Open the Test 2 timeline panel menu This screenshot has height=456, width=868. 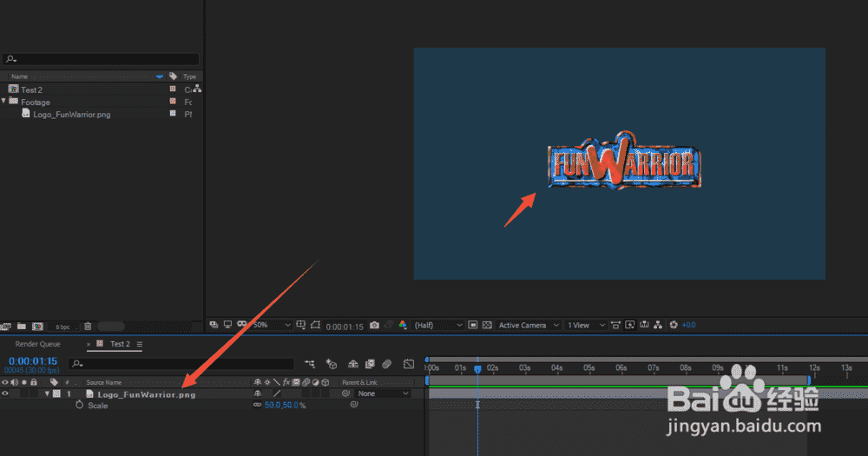coord(140,344)
